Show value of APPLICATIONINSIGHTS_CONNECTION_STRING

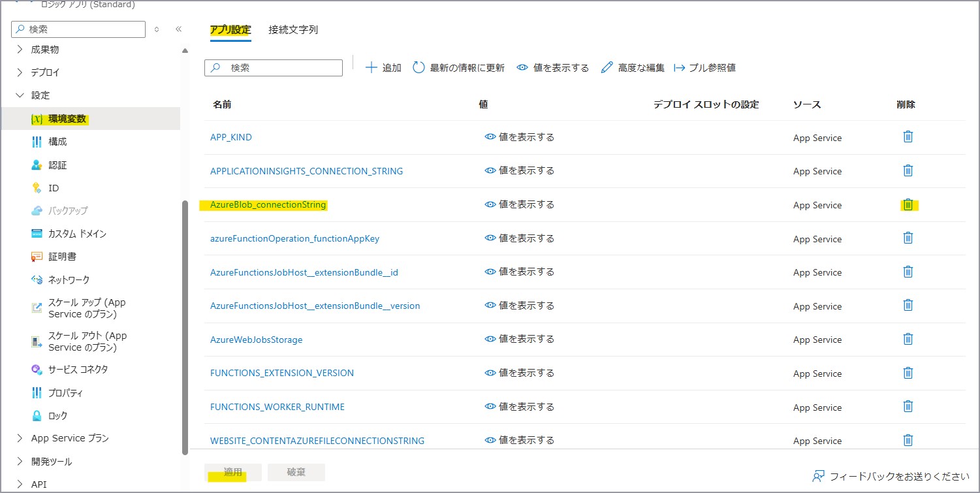pyautogui.click(x=519, y=170)
